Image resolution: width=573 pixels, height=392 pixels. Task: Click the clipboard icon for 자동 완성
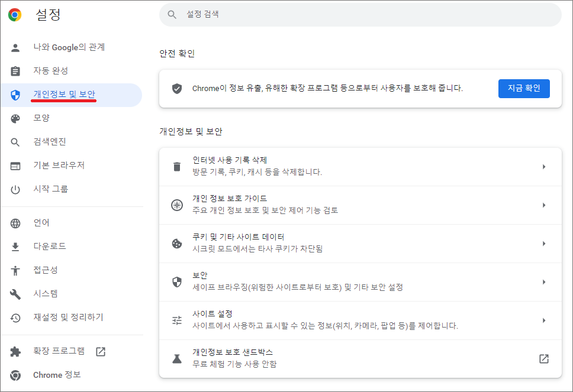tap(15, 71)
